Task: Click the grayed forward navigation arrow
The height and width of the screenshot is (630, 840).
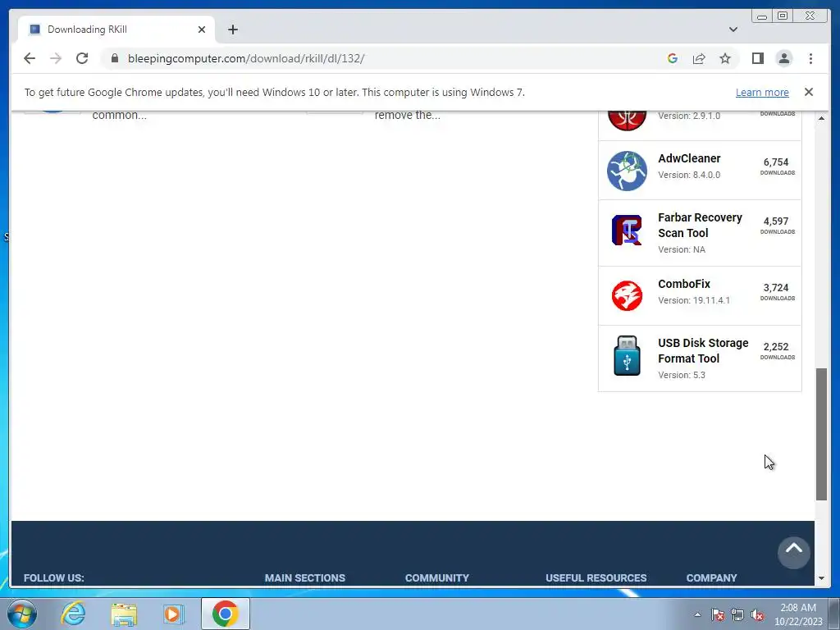Action: tap(56, 58)
